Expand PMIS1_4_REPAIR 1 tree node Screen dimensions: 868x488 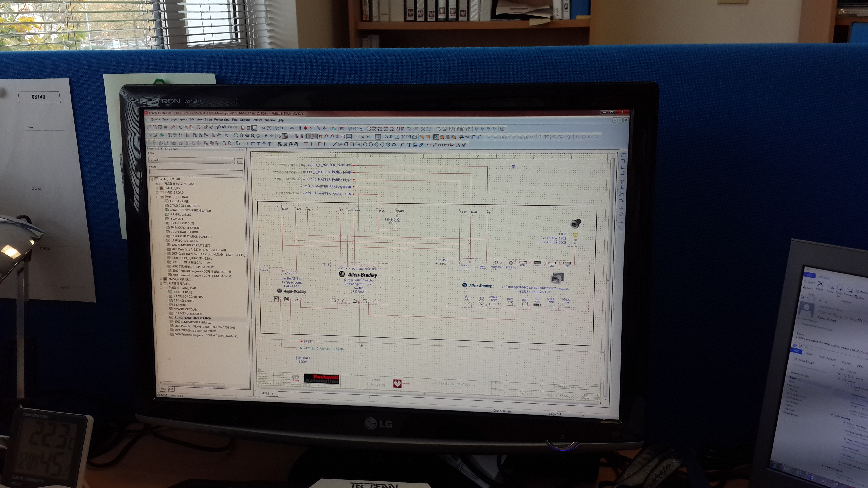coord(161,279)
